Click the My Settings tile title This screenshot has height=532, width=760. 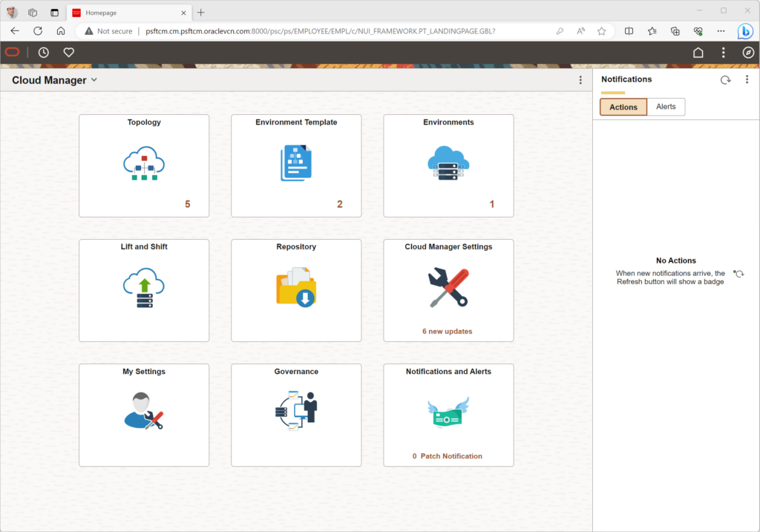[144, 372]
